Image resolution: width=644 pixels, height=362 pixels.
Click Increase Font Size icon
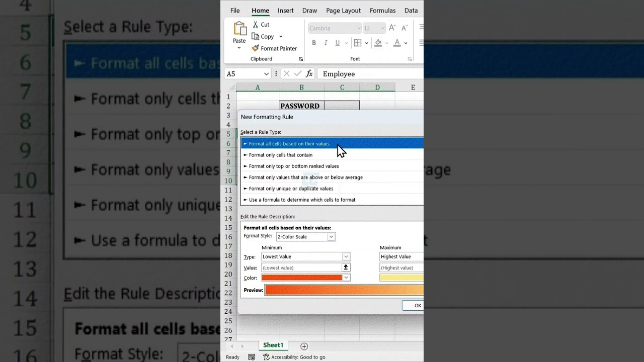(392, 28)
